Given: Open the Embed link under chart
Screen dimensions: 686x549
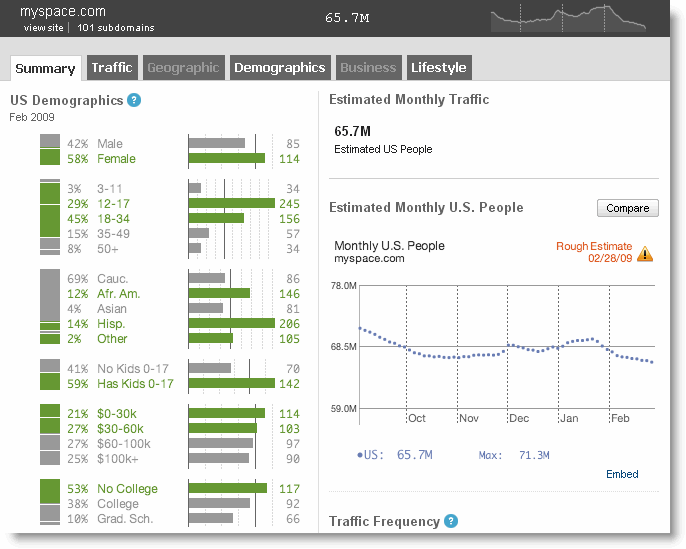Looking at the screenshot, I should point(622,474).
